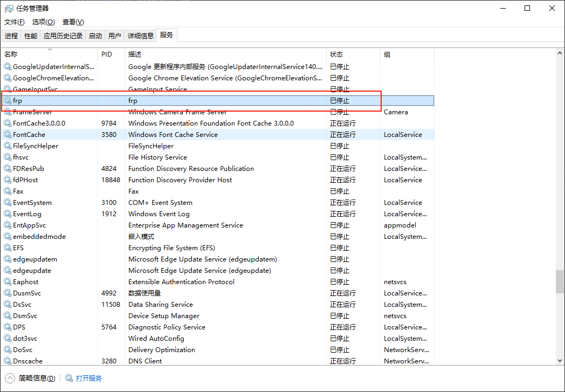Viewport: 565px width, 392px height.
Task: Click the 打开服务 link icon
Action: point(68,378)
